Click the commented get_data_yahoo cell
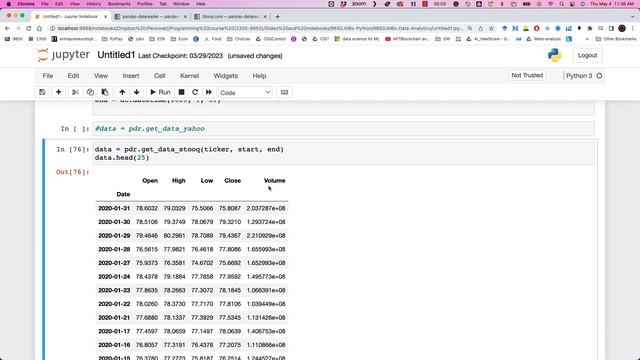Viewport: 640px width, 360px height. [x=343, y=129]
